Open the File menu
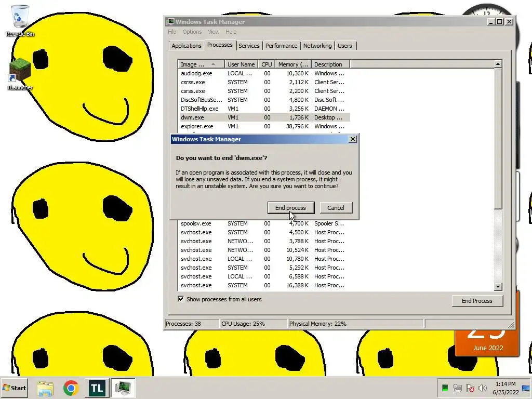 [x=172, y=32]
